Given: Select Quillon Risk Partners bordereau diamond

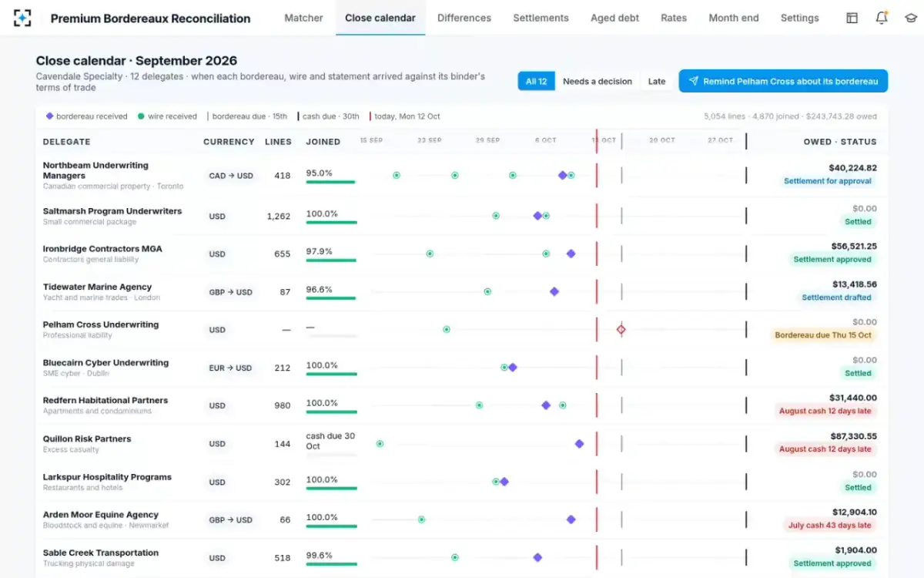Looking at the screenshot, I should [x=579, y=444].
